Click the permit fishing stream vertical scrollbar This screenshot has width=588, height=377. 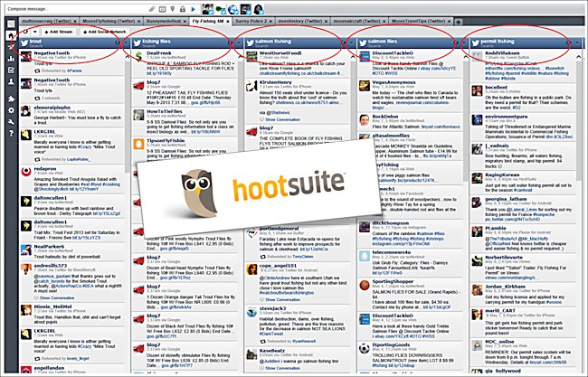(579, 120)
